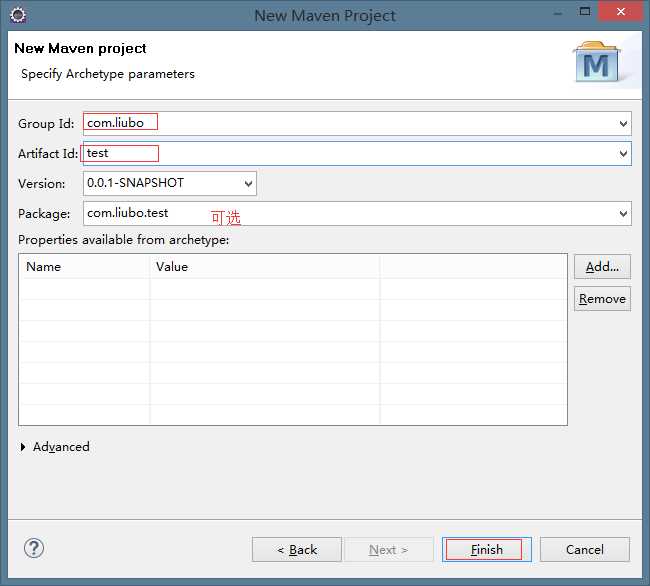This screenshot has width=650, height=586.
Task: Expand the Advanced section
Action: pyautogui.click(x=23, y=447)
